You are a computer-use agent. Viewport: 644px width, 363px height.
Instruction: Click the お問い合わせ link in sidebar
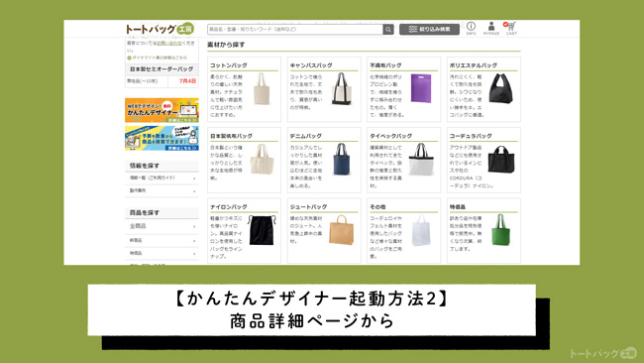tap(168, 44)
